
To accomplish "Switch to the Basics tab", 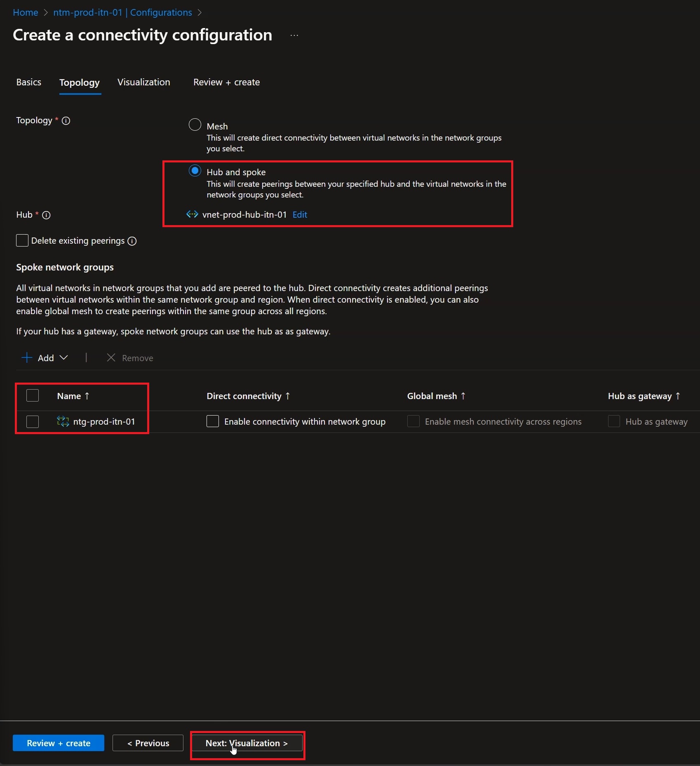I will coord(29,82).
